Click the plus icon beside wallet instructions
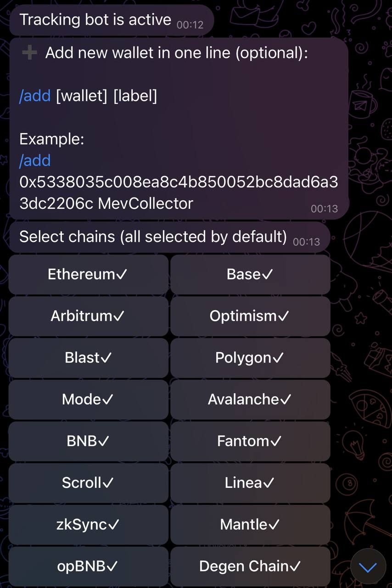The width and height of the screenshot is (392, 588). [29, 52]
